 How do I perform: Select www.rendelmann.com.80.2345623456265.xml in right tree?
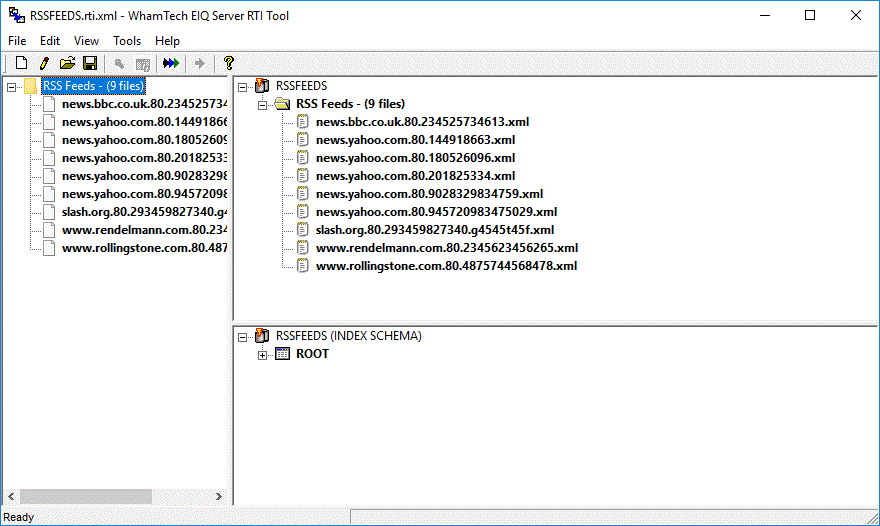447,247
